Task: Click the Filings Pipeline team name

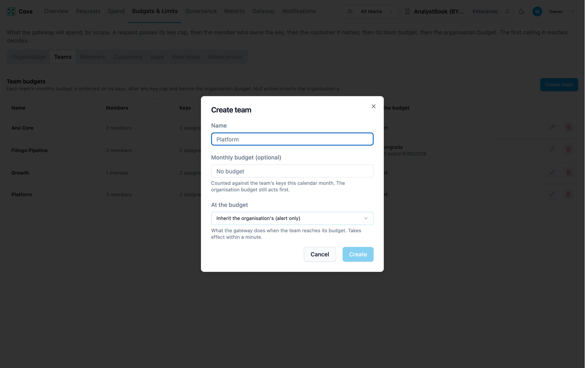Action: tap(29, 150)
